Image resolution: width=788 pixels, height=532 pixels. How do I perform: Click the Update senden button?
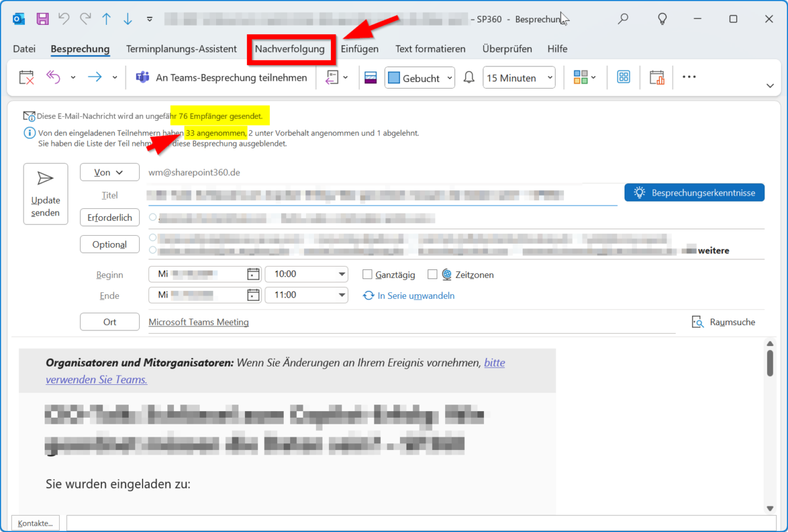[45, 194]
